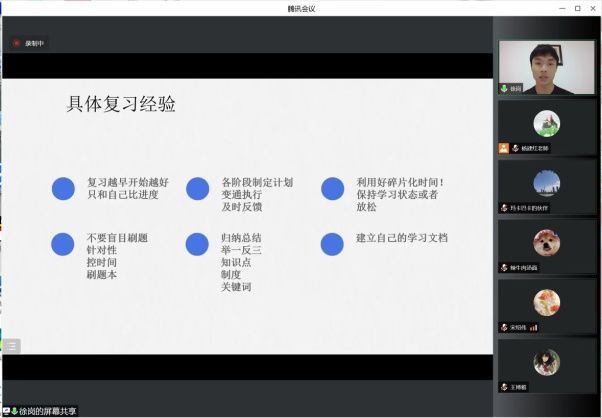Click the green microphone icon on the speaker's video tile
This screenshot has height=418, width=602.
coord(504,88)
